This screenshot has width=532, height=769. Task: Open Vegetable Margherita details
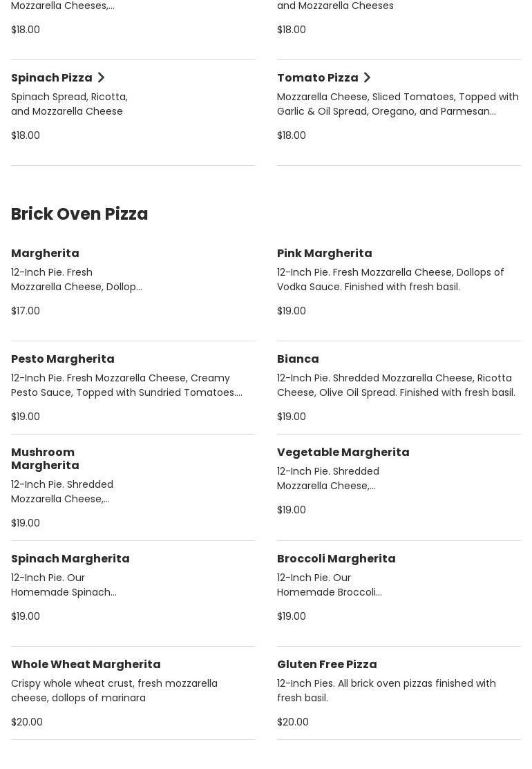(343, 453)
